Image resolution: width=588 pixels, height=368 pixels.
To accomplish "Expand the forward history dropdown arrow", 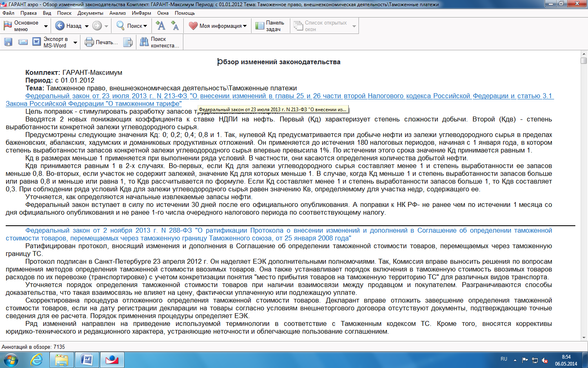I will [x=106, y=26].
